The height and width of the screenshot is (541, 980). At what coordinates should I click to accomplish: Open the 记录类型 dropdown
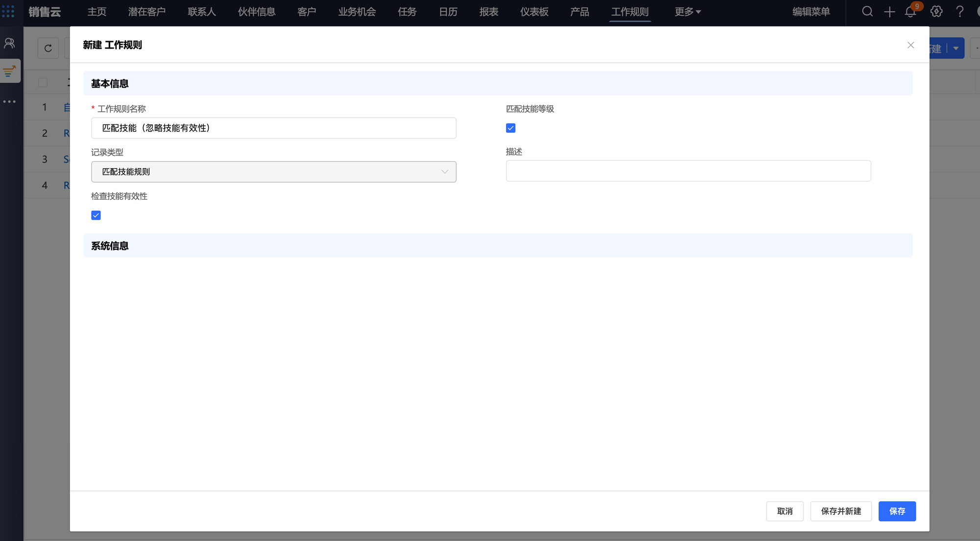(x=273, y=172)
